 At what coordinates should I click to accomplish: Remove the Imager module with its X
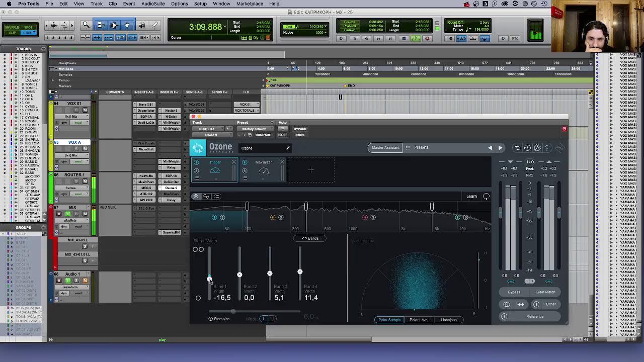pos(233,162)
